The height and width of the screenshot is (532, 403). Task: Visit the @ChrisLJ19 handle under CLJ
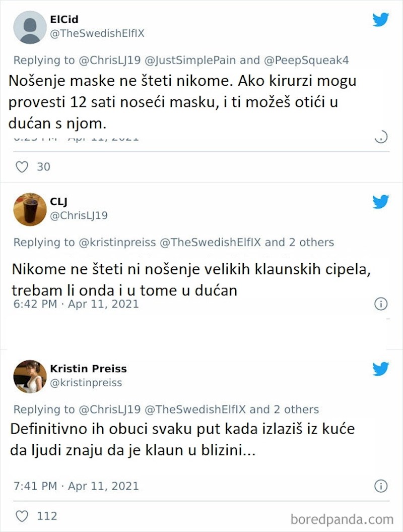(x=79, y=215)
